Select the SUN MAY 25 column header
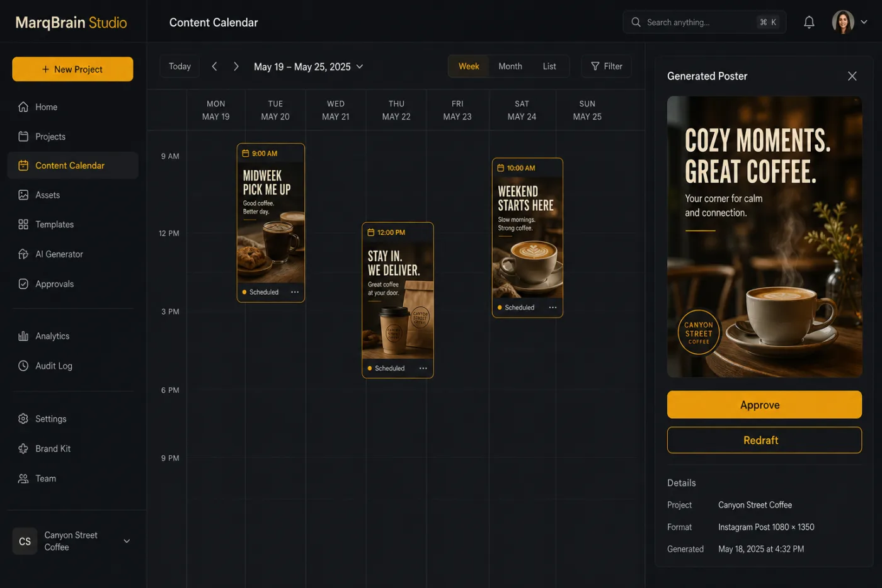The width and height of the screenshot is (882, 588). (587, 110)
